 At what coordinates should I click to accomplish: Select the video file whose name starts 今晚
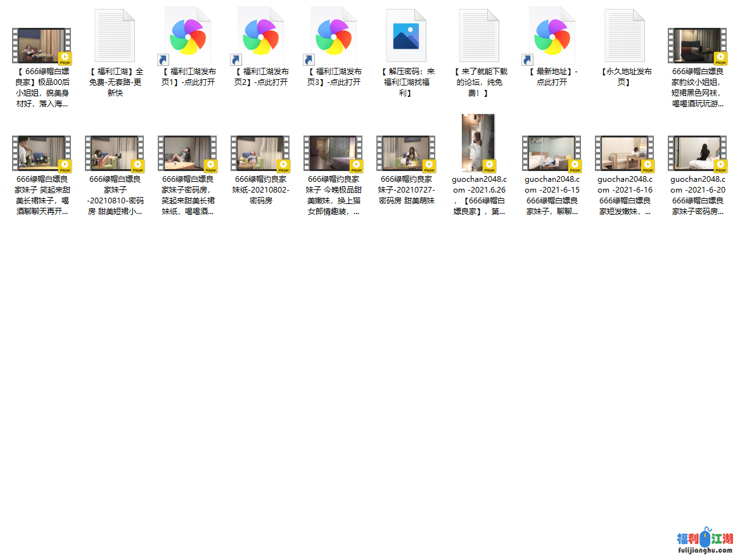pos(333,153)
